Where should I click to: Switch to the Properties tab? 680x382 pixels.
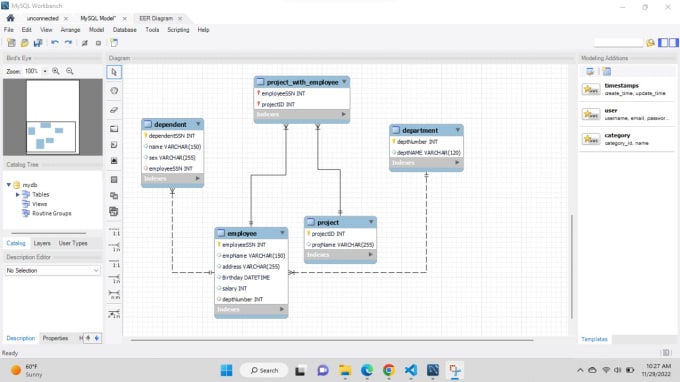click(56, 338)
